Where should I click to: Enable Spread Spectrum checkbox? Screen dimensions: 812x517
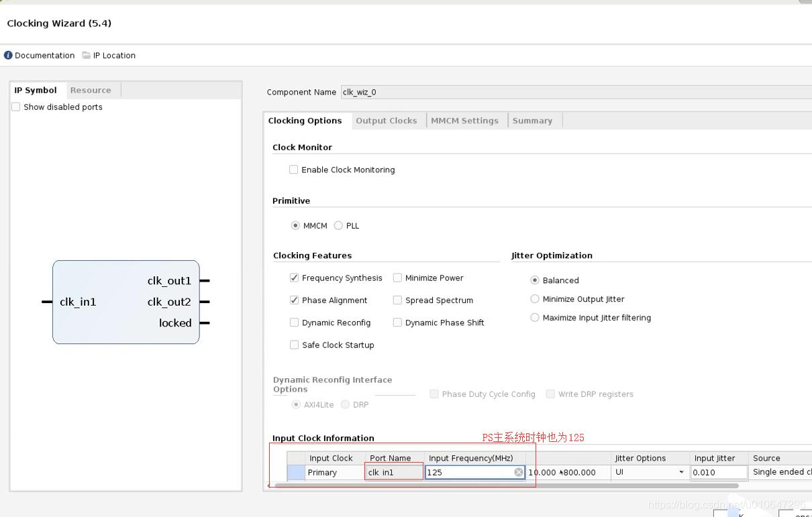[x=397, y=300]
